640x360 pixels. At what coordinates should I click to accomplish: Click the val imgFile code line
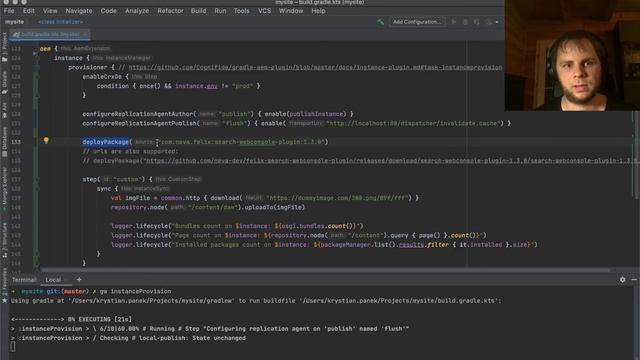pyautogui.click(x=265, y=198)
